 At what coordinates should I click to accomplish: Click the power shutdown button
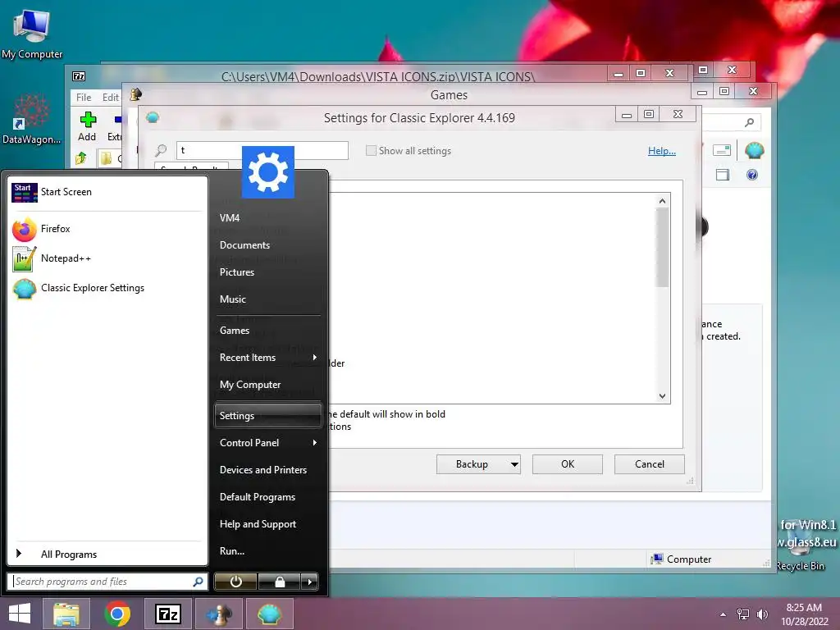click(x=235, y=582)
